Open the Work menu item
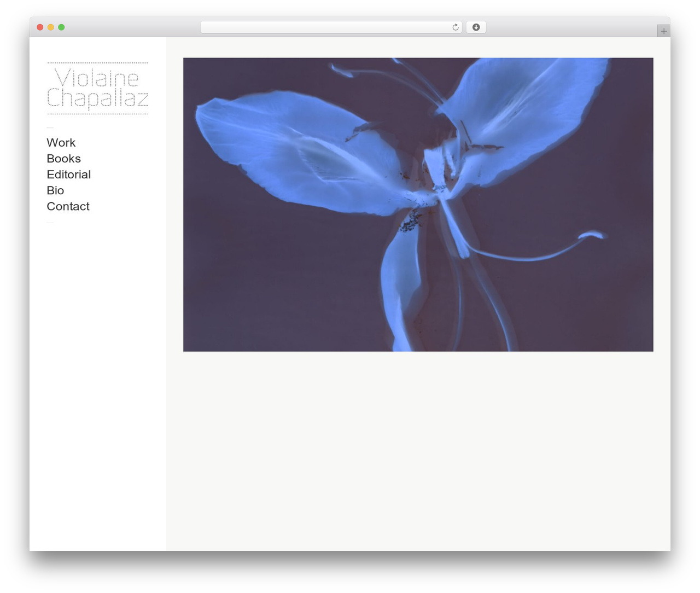 pos(61,143)
